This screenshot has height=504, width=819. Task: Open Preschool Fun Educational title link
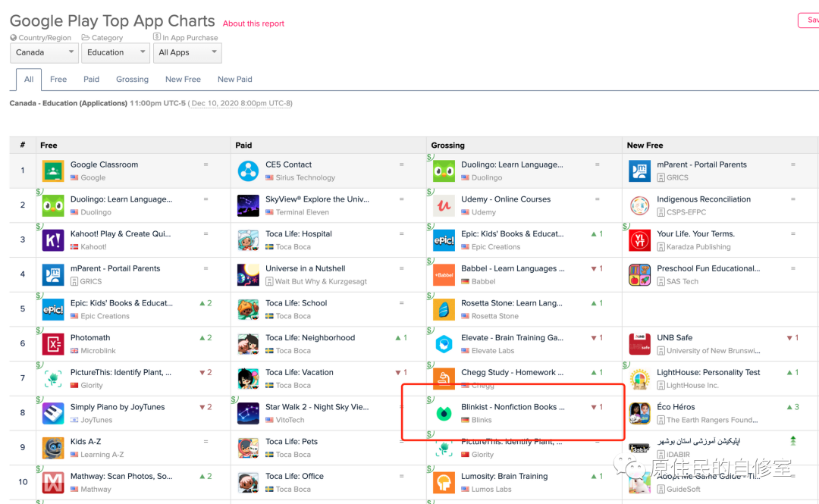tap(709, 268)
